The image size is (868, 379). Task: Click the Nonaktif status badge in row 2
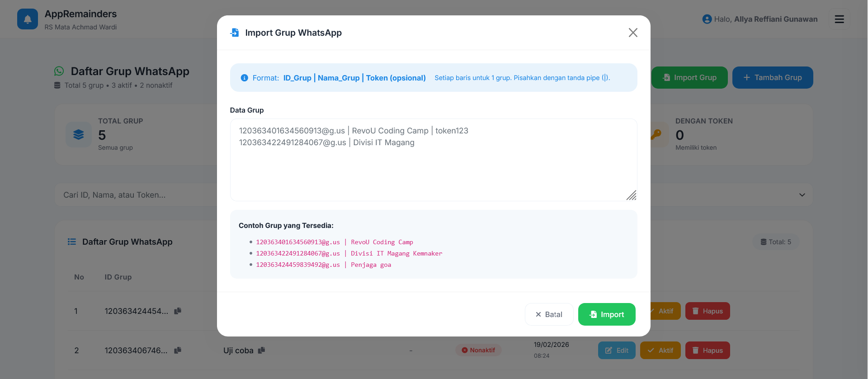[478, 350]
